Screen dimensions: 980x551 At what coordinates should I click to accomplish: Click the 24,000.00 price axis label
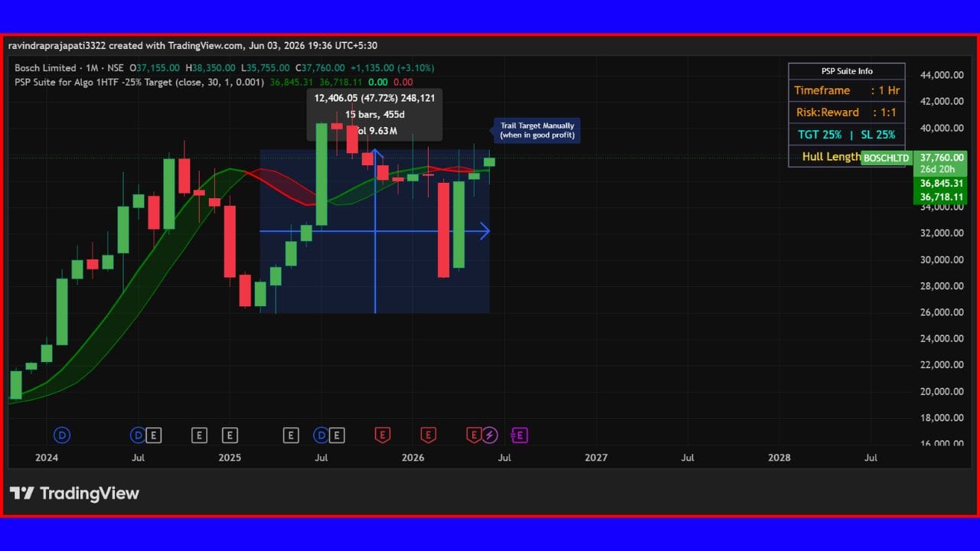click(942, 339)
